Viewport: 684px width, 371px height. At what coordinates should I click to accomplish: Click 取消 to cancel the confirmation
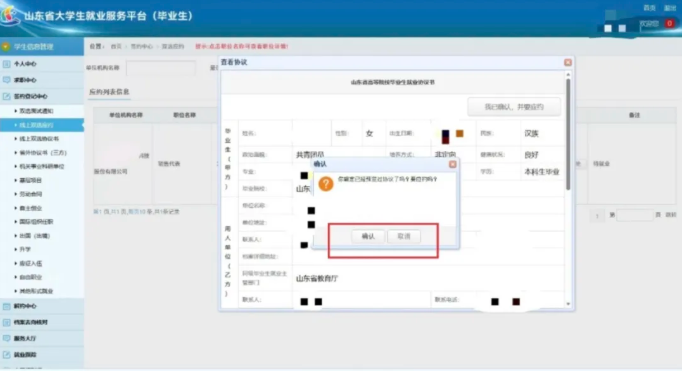coord(404,236)
